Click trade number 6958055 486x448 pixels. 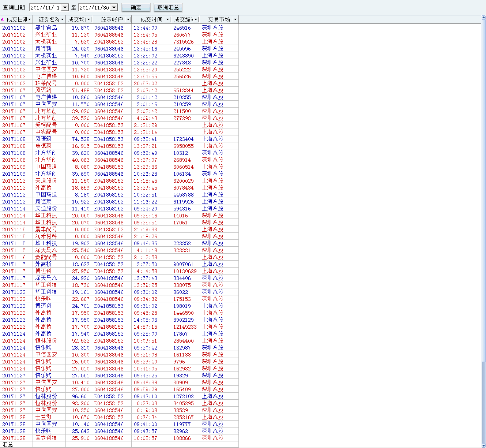pyautogui.click(x=184, y=146)
